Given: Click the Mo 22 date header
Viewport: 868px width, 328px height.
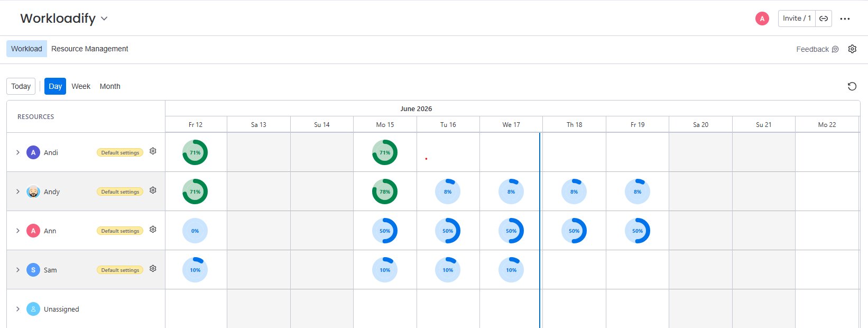Looking at the screenshot, I should 827,125.
